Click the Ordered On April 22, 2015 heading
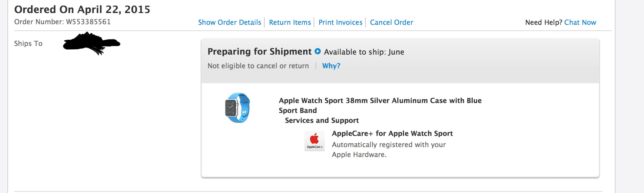Viewport: 644px width, 193px height. [82, 9]
